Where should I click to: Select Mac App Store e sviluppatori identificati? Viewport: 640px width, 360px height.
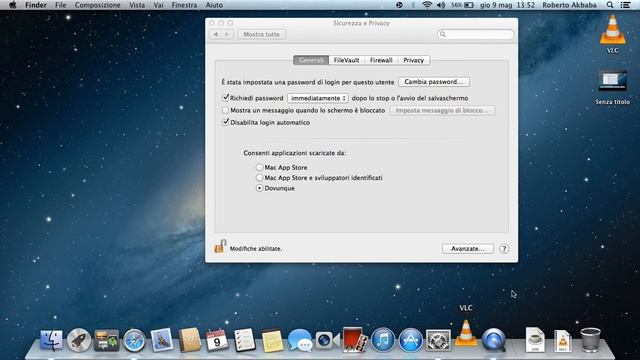[260, 178]
